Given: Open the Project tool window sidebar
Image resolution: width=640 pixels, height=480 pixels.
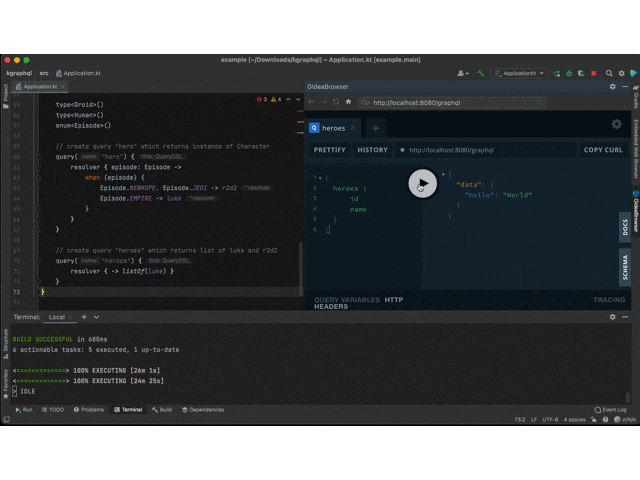Looking at the screenshot, I should pyautogui.click(x=6, y=96).
